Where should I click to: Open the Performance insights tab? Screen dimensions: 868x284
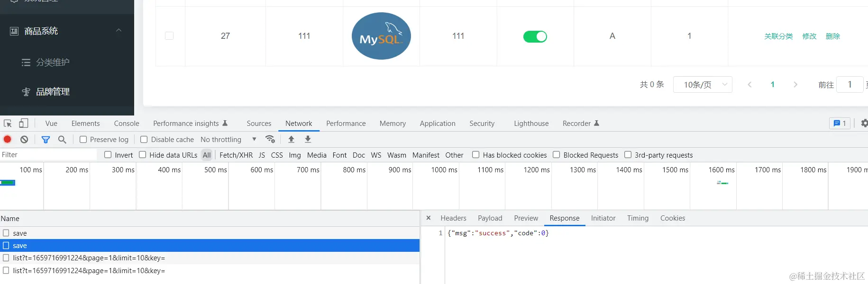point(191,124)
